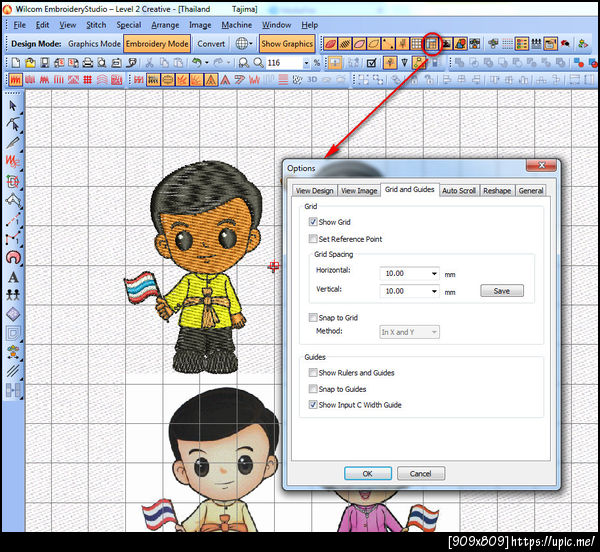
Task: Click the red letter A stitch effect icon
Action: coord(225,80)
